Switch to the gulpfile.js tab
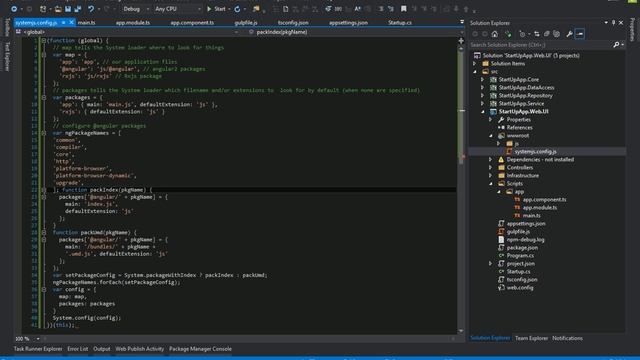Screen dimensions: 640x360 point(246,22)
